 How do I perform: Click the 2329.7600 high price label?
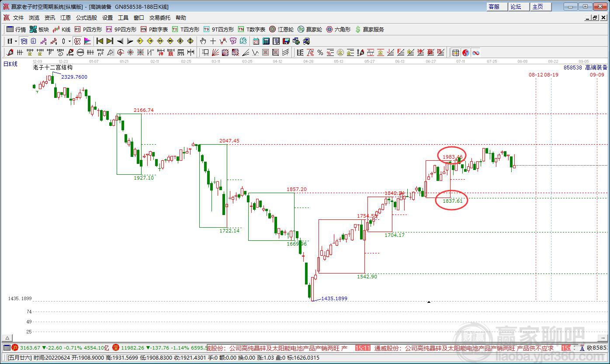click(x=74, y=77)
